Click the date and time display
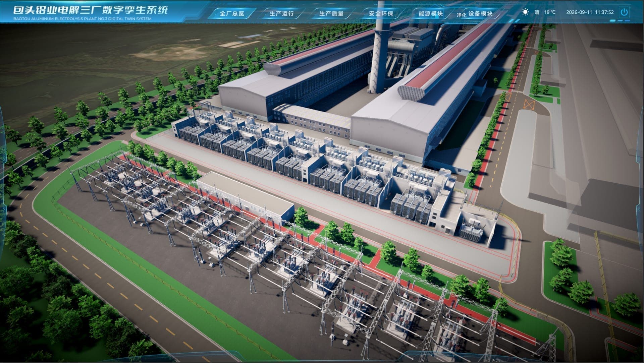 pos(590,12)
